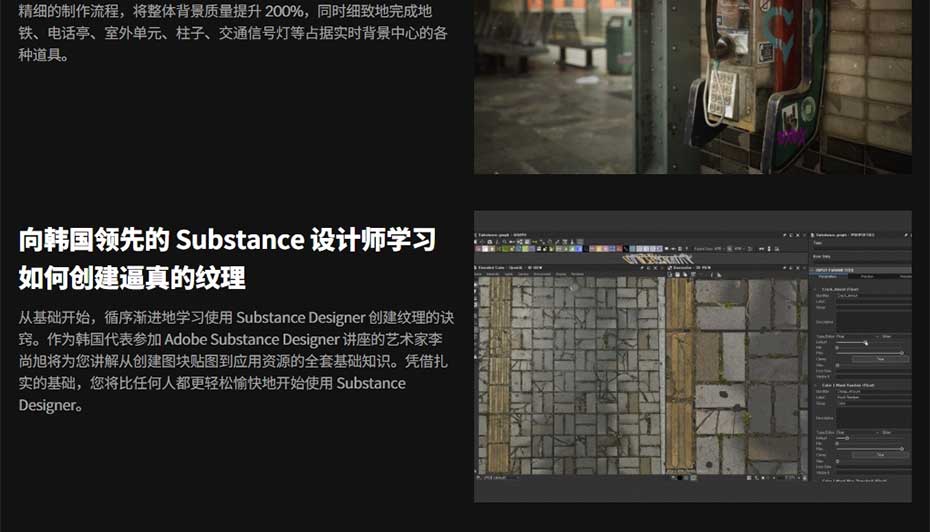Click the final word "Designer。" of the paragraph
This screenshot has height=532, width=930.
pyautogui.click(x=51, y=405)
